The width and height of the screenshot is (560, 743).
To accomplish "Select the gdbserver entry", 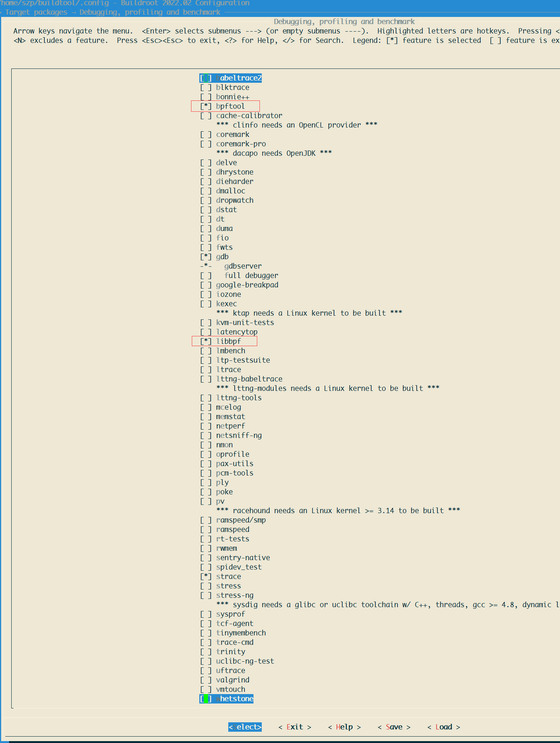I will tap(231, 266).
